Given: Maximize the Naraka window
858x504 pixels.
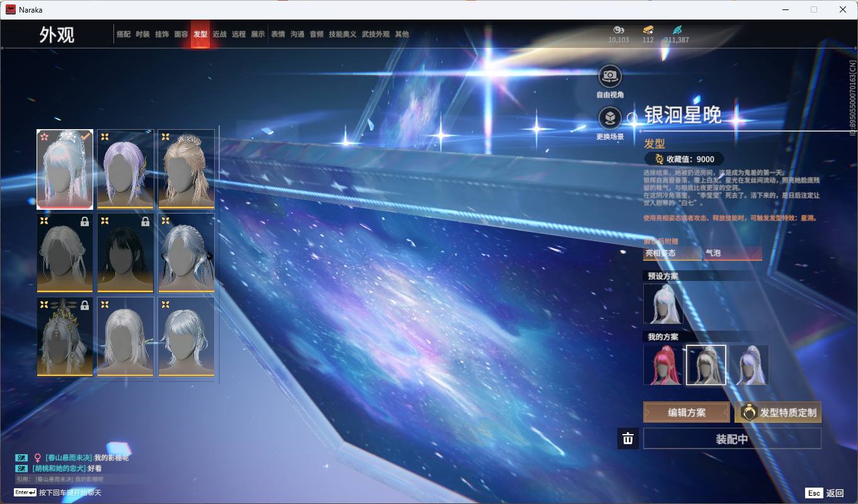Looking at the screenshot, I should [x=814, y=9].
